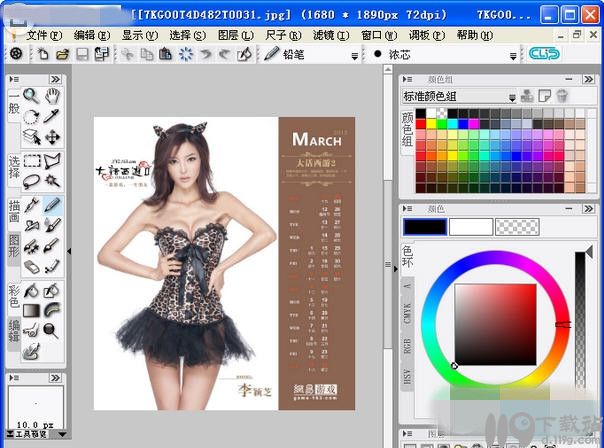Open the 图层(L) menu
Viewport: 604px width, 448px height.
tap(235, 35)
